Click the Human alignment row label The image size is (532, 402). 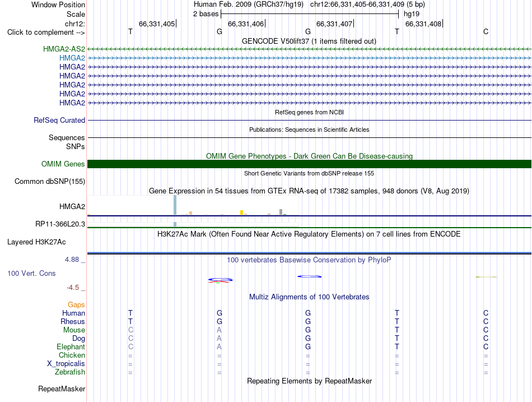click(73, 313)
